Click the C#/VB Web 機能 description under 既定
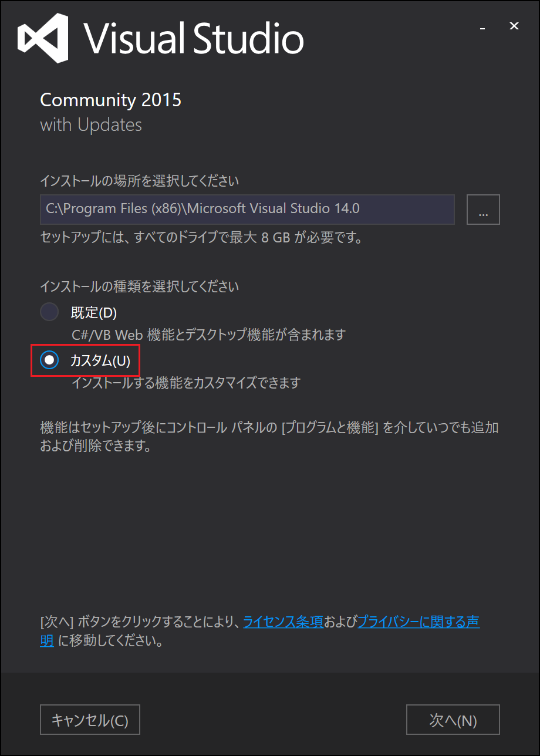 208,335
